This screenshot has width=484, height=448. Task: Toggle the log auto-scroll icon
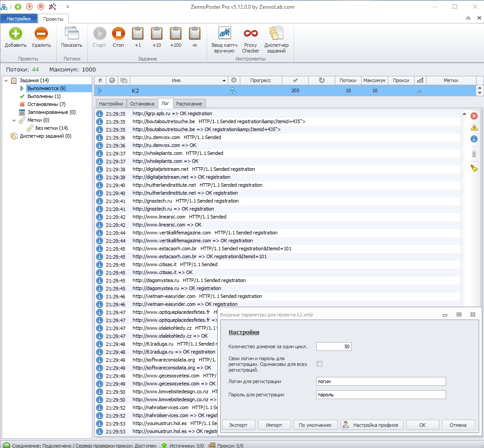pyautogui.click(x=474, y=153)
